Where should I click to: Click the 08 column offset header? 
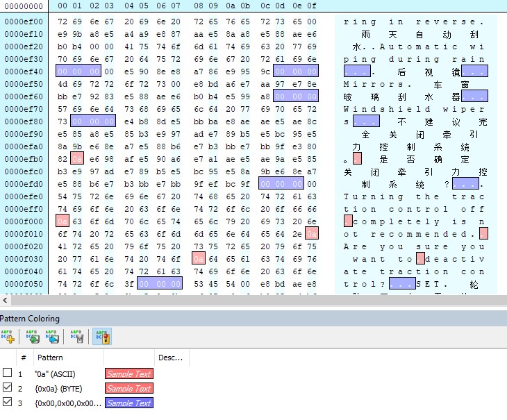198,6
